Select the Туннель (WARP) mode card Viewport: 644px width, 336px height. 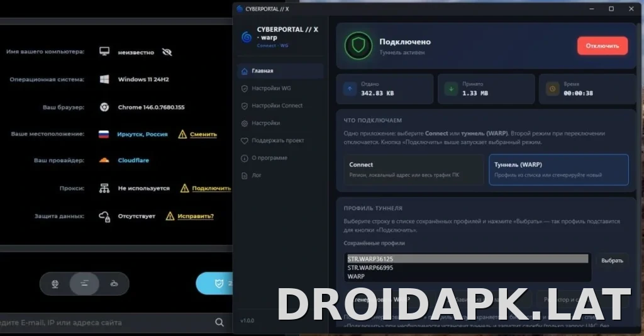click(558, 170)
